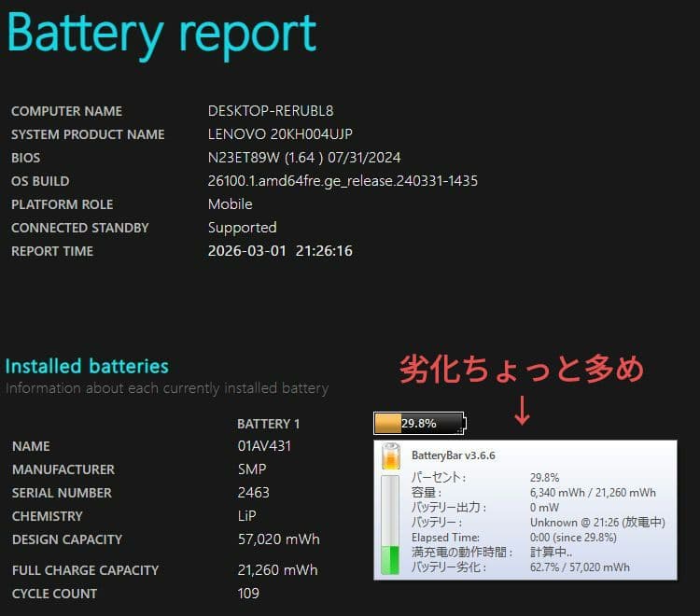The image size is (700, 616).
Task: Select connected standby value 'Supported'
Action: [x=243, y=228]
